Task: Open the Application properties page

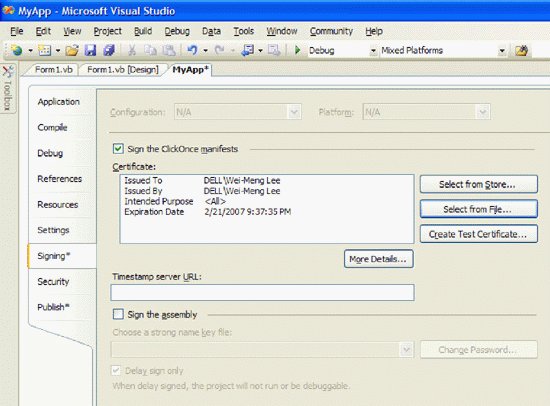Action: 59,102
